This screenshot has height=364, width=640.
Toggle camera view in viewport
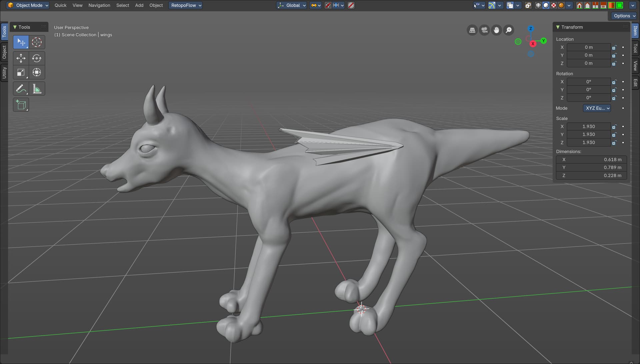coord(484,30)
